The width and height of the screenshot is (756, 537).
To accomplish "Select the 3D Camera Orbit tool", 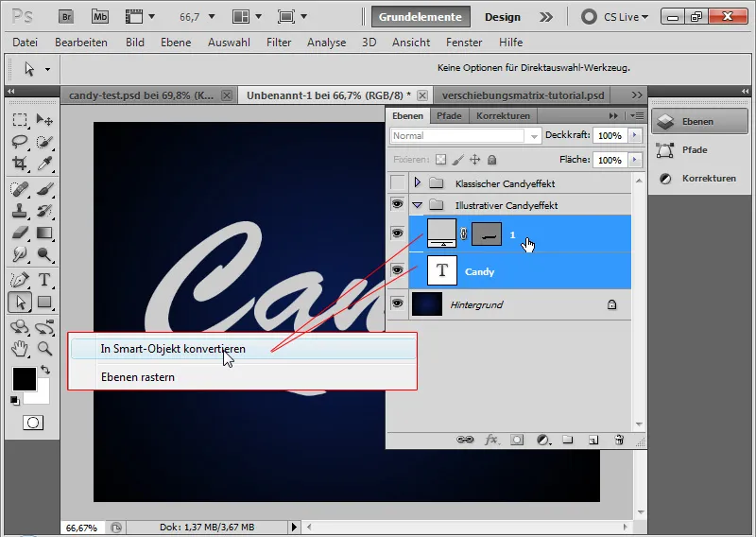I will (44, 327).
